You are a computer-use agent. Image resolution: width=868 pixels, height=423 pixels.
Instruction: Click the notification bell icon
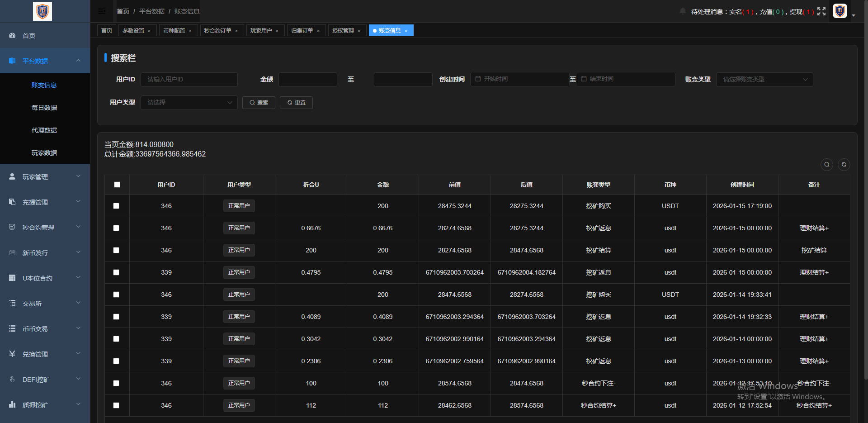click(683, 11)
